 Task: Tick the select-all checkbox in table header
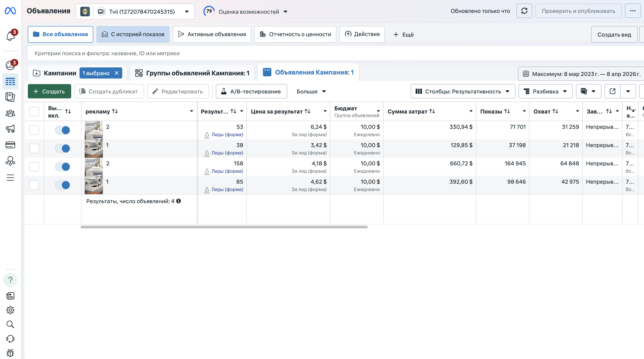tap(34, 112)
